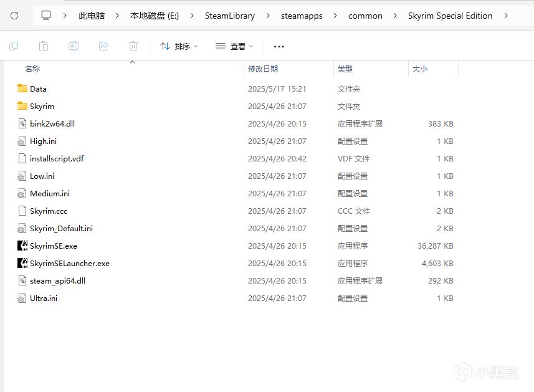This screenshot has width=534, height=392.
Task: Navigate to steamapps breadcrumb
Action: (x=302, y=16)
